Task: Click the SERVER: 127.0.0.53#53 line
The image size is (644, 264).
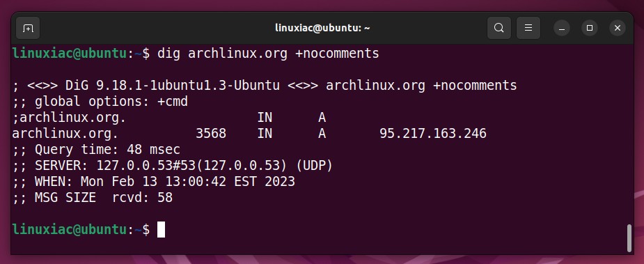Action: (173, 166)
